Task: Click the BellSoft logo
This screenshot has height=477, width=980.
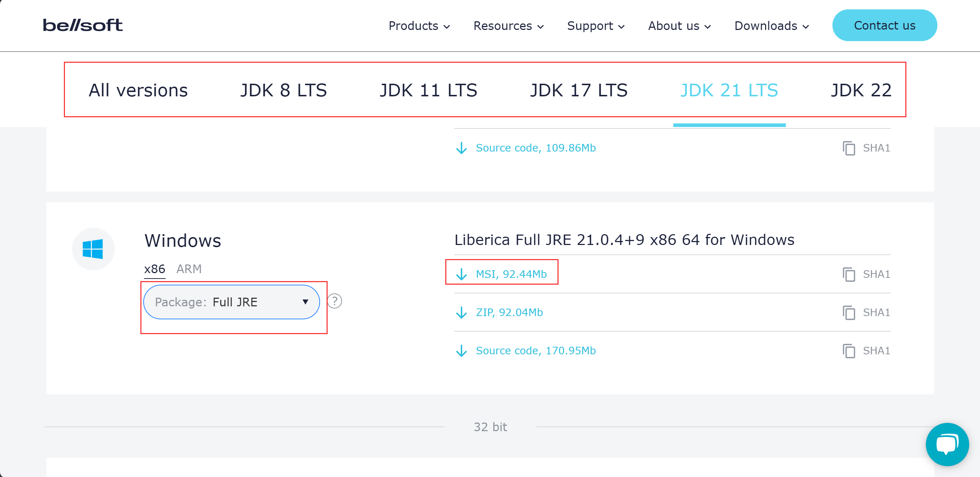Action: tap(83, 25)
